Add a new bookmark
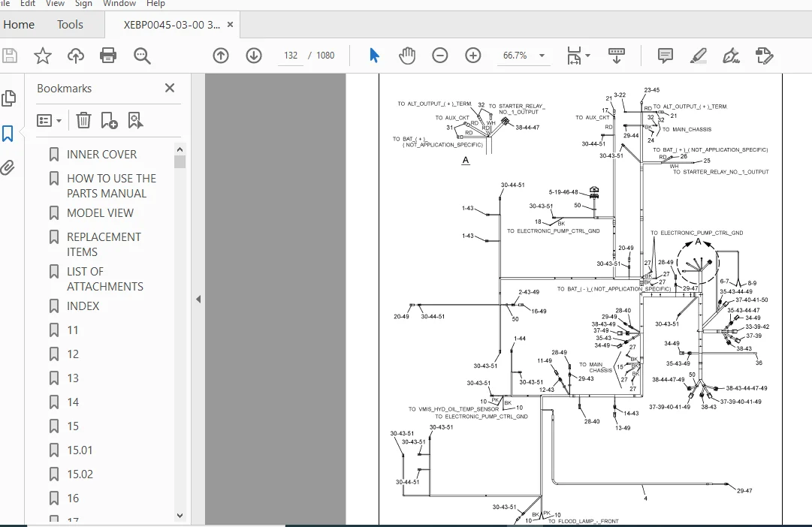The image size is (812, 527). (x=109, y=121)
